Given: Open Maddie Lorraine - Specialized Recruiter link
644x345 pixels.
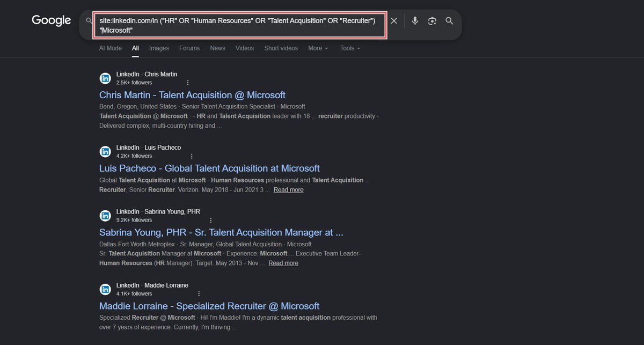Looking at the screenshot, I should point(209,306).
